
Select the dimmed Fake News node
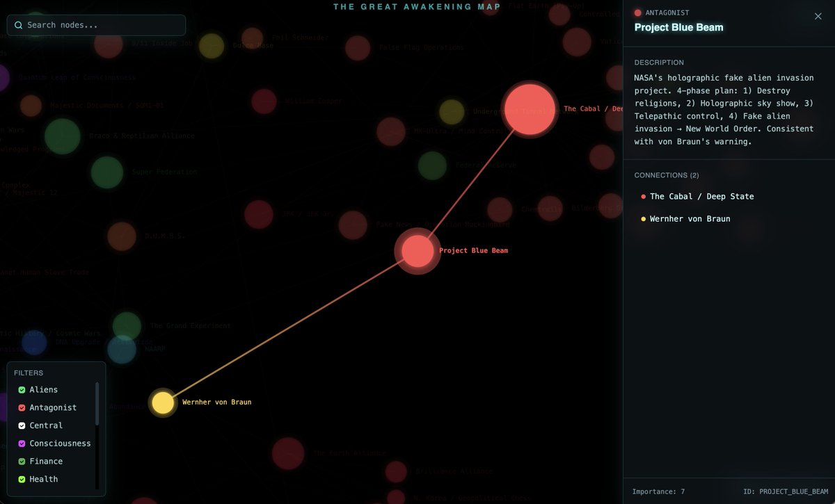point(353,225)
